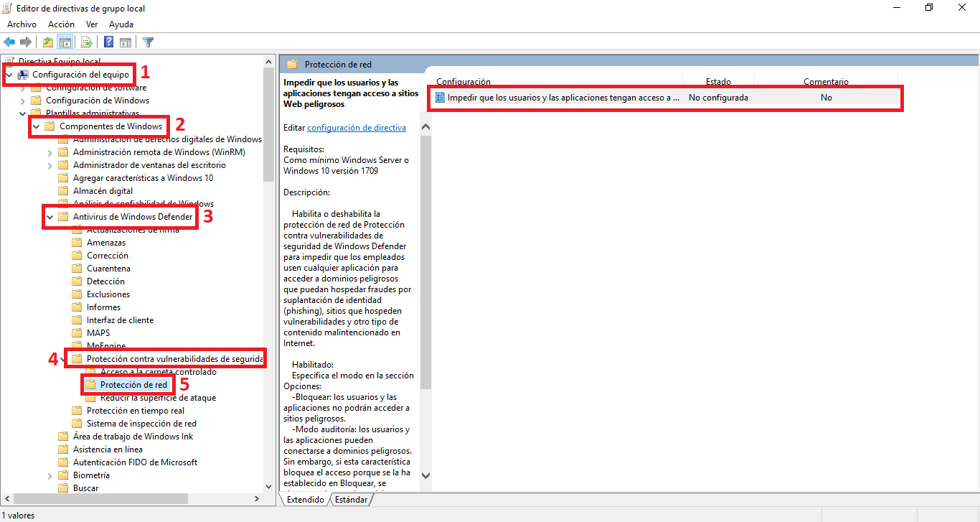Image resolution: width=980 pixels, height=522 pixels.
Task: Click the folder icon next to Protección de red
Action: (x=91, y=385)
